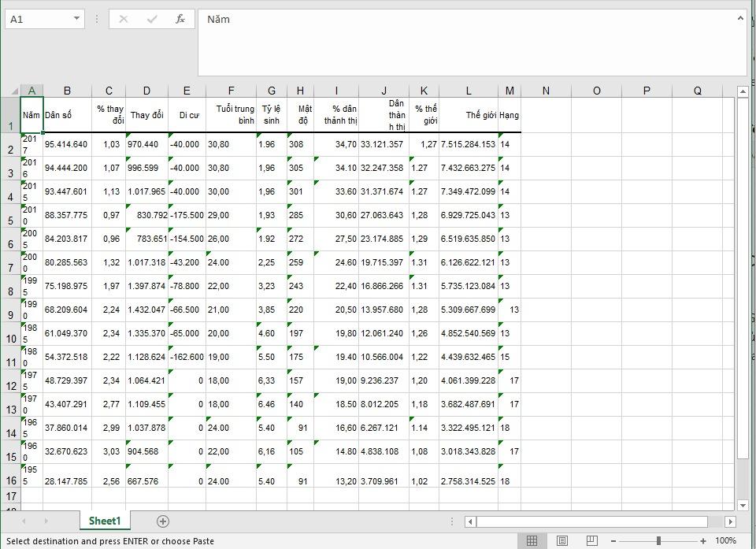Add a new worksheet with the plus icon
This screenshot has width=756, height=549.
(162, 521)
